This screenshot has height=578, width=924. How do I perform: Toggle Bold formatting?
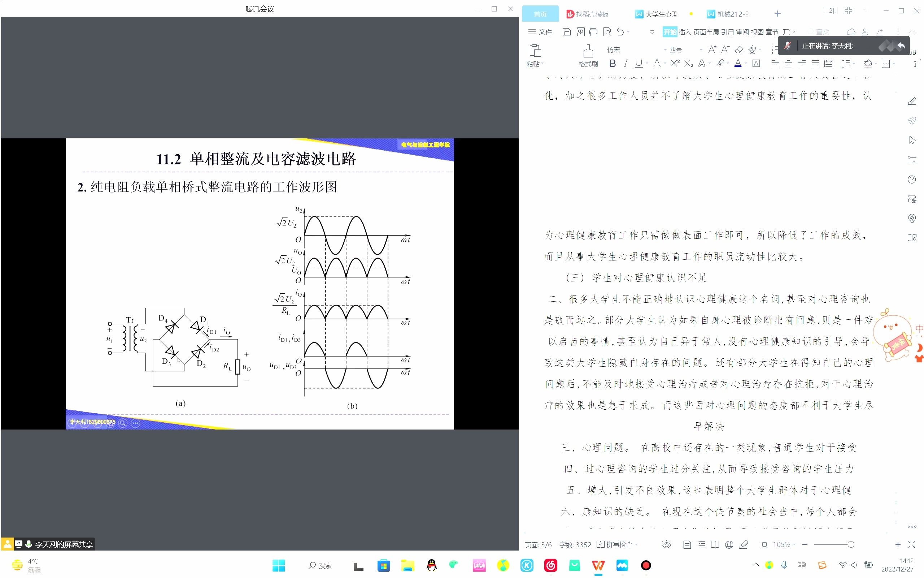click(613, 64)
